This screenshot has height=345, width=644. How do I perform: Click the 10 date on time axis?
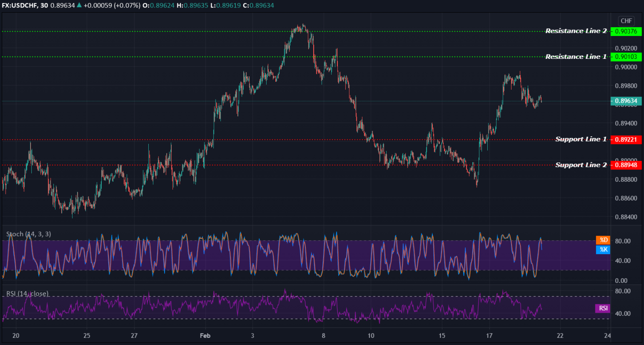click(x=371, y=336)
